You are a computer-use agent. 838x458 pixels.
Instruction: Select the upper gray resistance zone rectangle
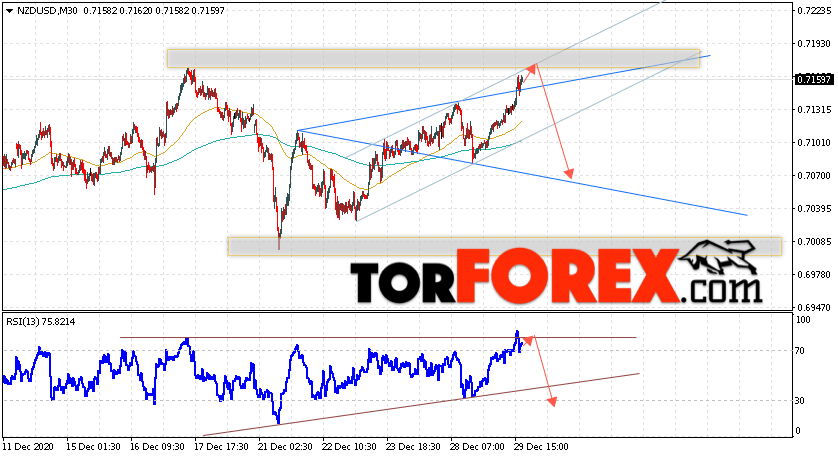433,59
